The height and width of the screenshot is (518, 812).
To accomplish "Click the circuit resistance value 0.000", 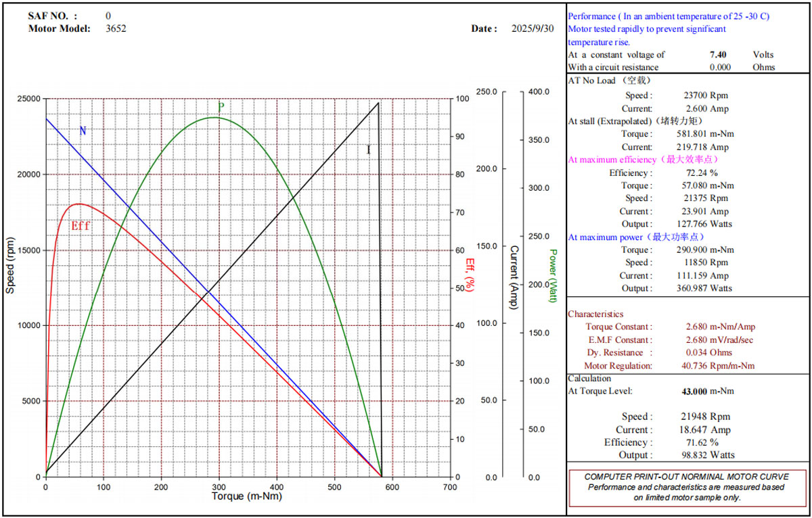I will point(720,68).
